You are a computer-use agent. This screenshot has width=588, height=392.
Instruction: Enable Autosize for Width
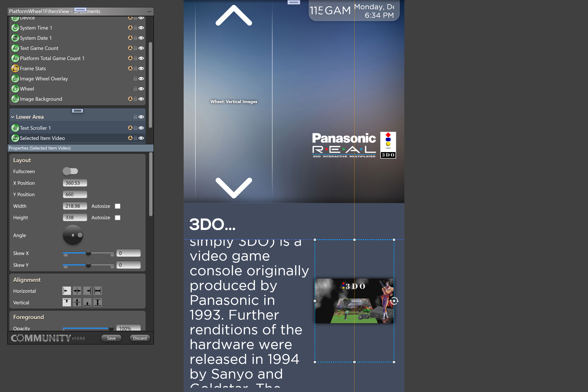point(117,206)
